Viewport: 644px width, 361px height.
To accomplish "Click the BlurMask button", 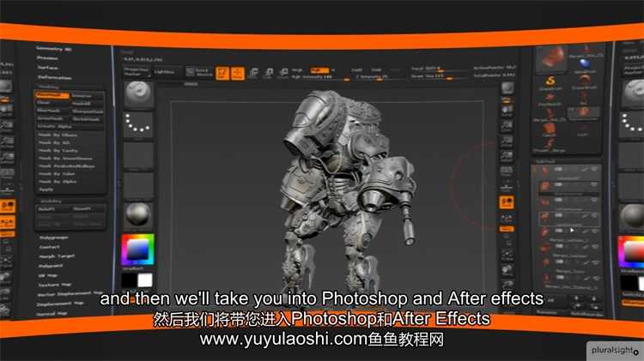I will pyautogui.click(x=52, y=111).
